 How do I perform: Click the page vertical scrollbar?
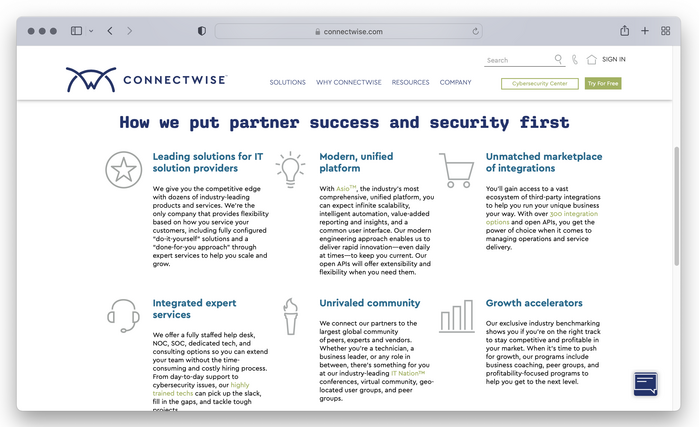pyautogui.click(x=677, y=206)
